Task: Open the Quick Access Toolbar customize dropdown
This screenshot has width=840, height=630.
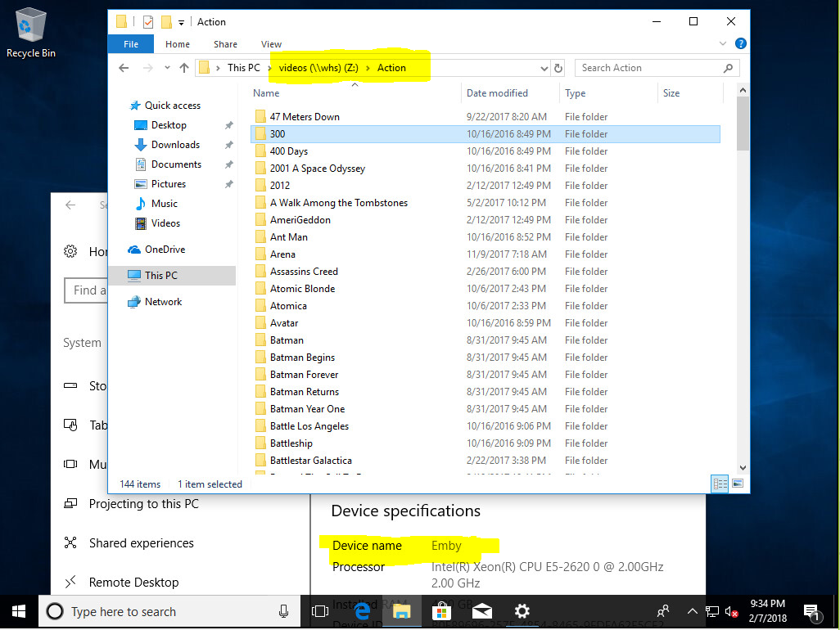Action: pyautogui.click(x=181, y=22)
